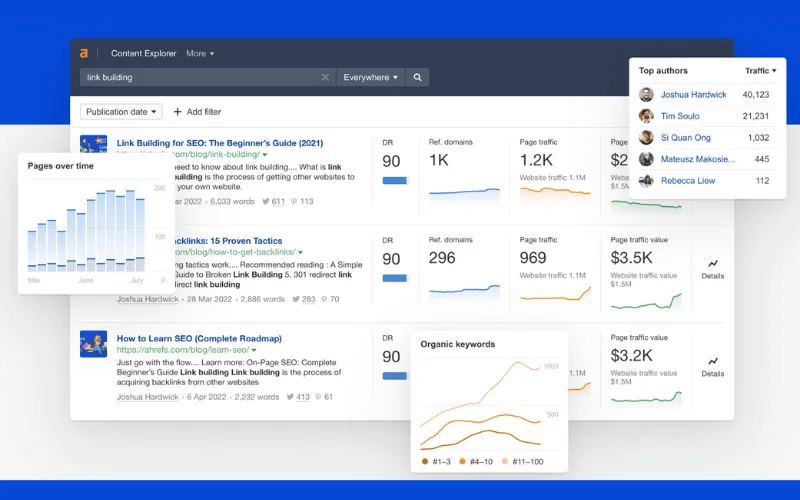This screenshot has height=500, width=800.
Task: Click the How to Learn SEO thumbnail
Action: pyautogui.click(x=93, y=344)
